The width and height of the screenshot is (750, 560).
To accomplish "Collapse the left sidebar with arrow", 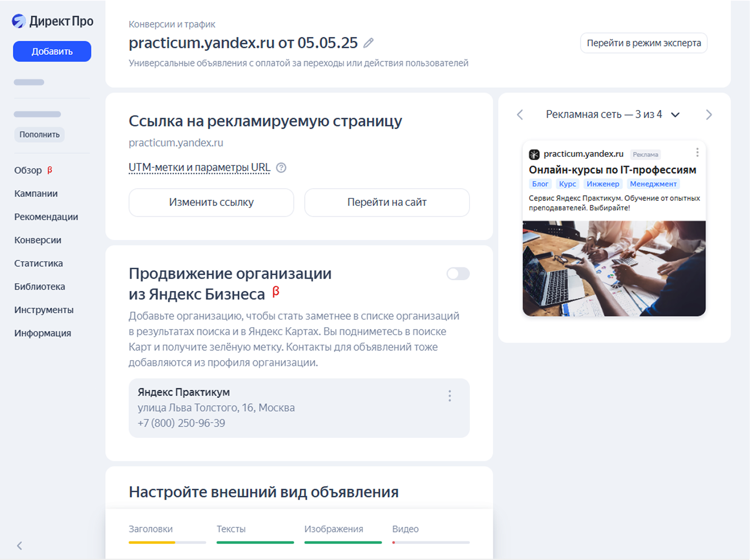I will coord(20,545).
